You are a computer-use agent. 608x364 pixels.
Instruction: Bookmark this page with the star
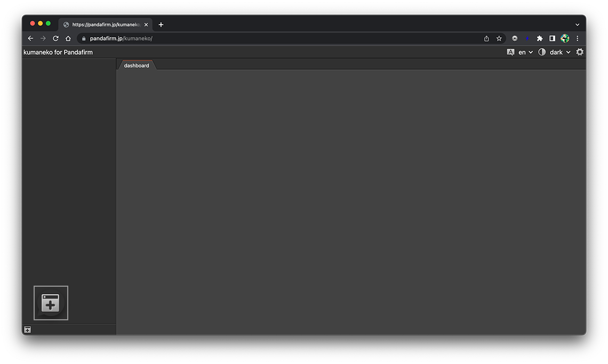pos(499,38)
